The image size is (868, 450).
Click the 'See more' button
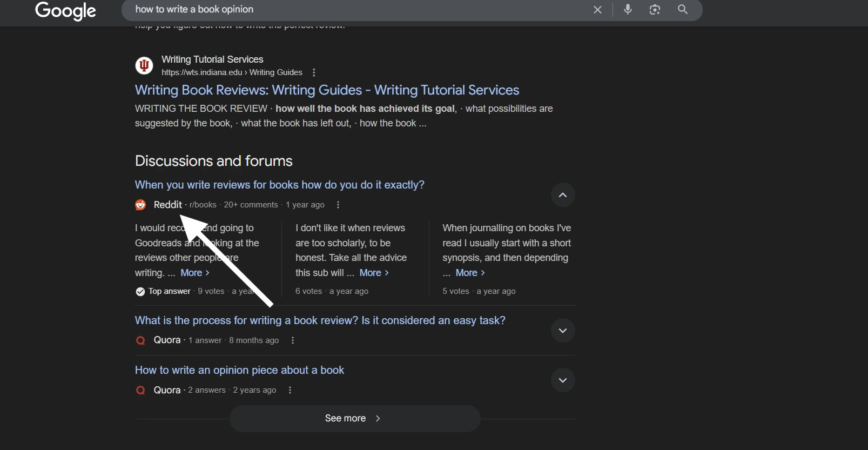coord(355,419)
